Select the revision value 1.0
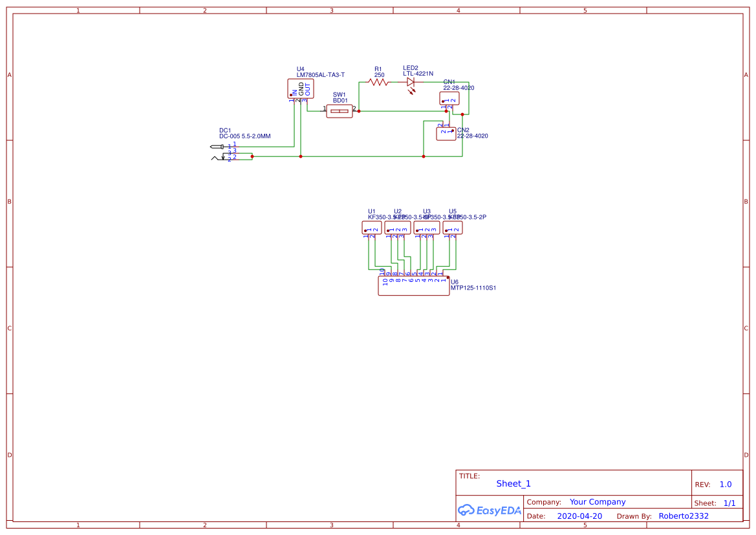 click(x=726, y=485)
